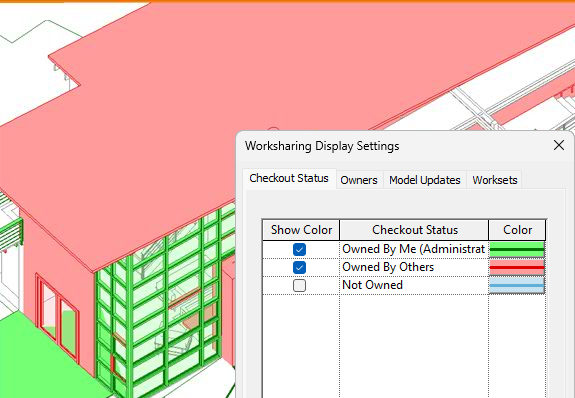Select the Not Owned row text
The height and width of the screenshot is (398, 575).
[372, 285]
